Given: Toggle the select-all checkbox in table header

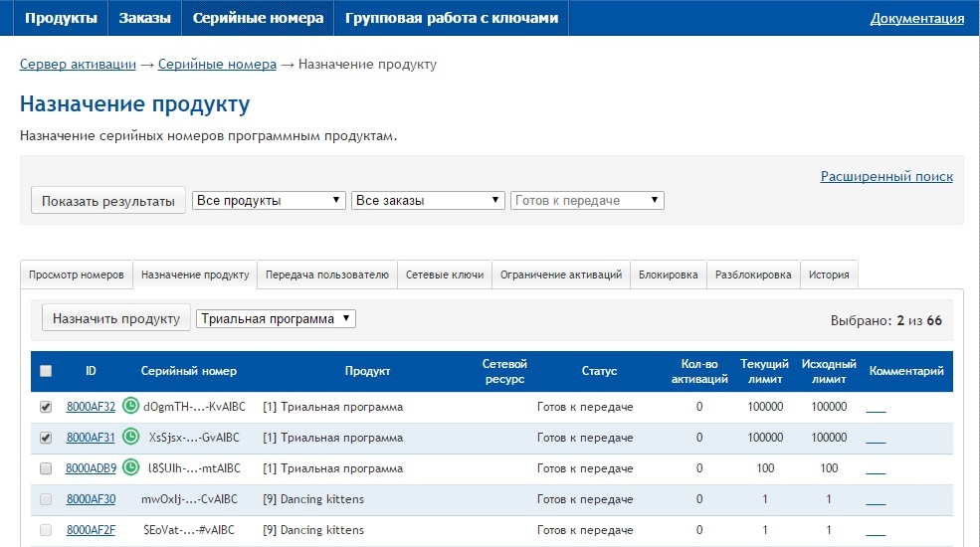Looking at the screenshot, I should pyautogui.click(x=46, y=371).
